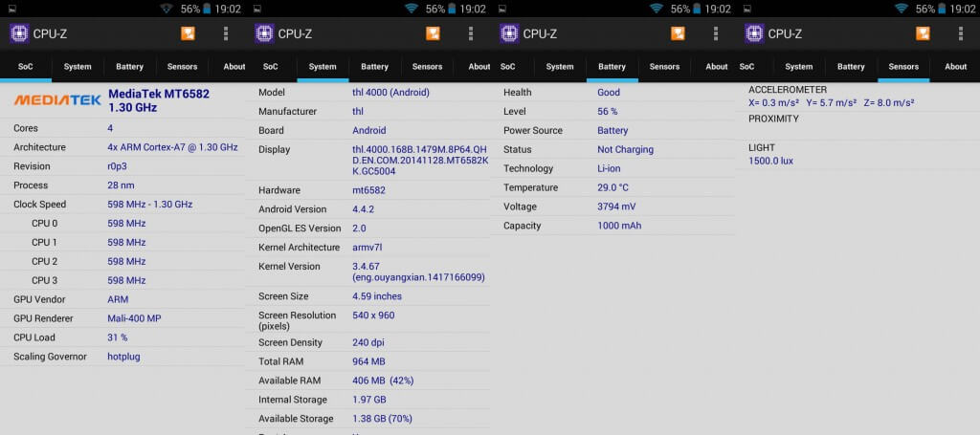This screenshot has width=980, height=435.
Task: Tap the Wi-Fi status icon above the battery Health screen
Action: (x=657, y=8)
